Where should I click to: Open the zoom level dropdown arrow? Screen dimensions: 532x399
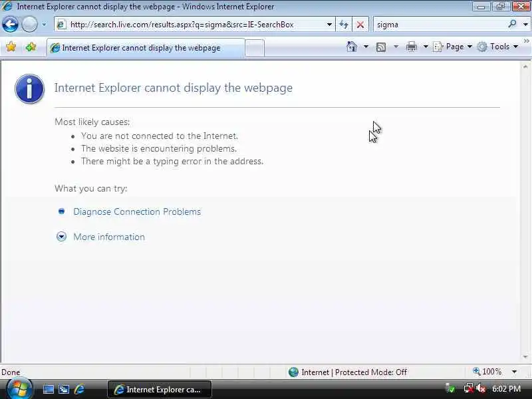[514, 372]
